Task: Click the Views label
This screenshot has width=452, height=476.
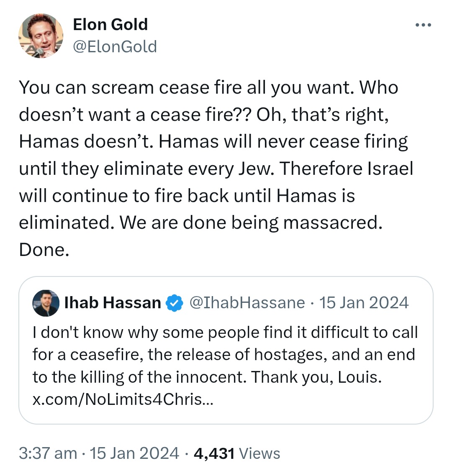Action: pos(260,453)
